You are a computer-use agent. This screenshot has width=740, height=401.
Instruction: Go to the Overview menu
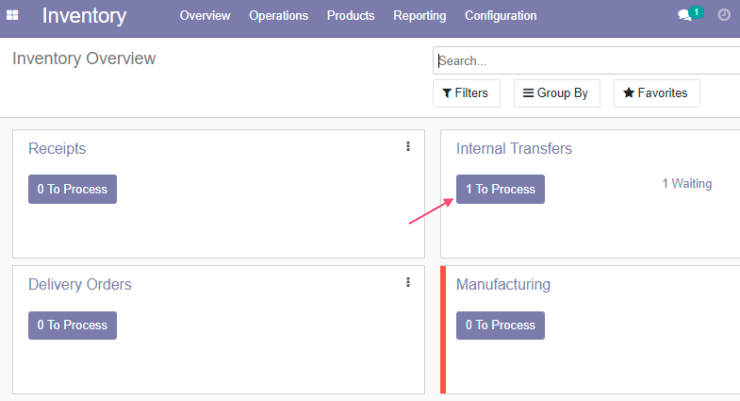pos(205,16)
